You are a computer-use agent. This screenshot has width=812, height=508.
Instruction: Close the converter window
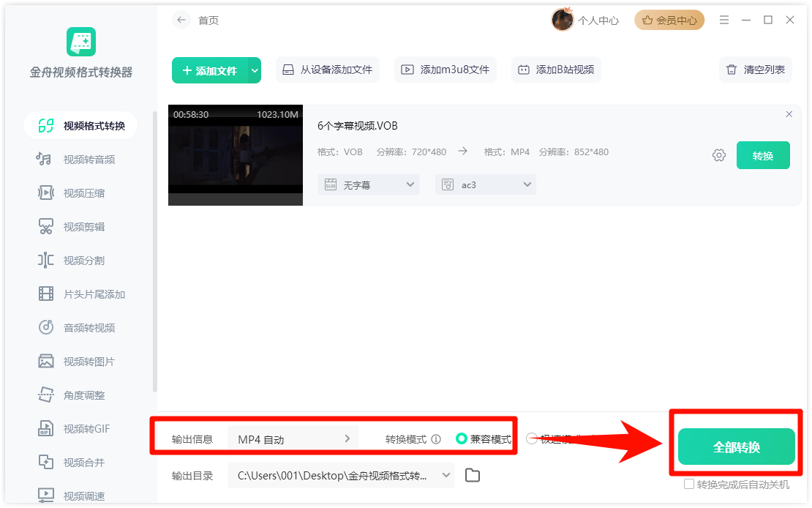coord(790,20)
